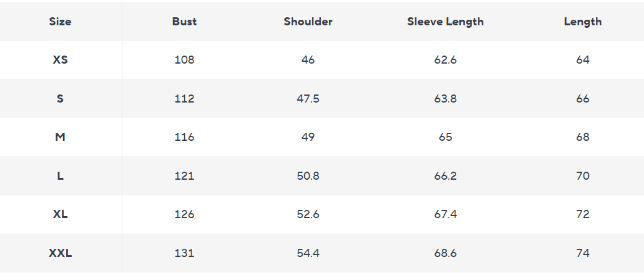This screenshot has width=644, height=273.
Task: Select the XS size row label
Action: coord(60,60)
